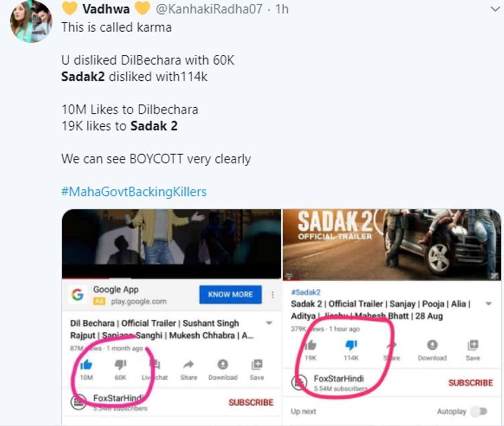This screenshot has width=504, height=426.
Task: Open the #MahaGovtBackingKillers hashtag
Action: click(134, 192)
